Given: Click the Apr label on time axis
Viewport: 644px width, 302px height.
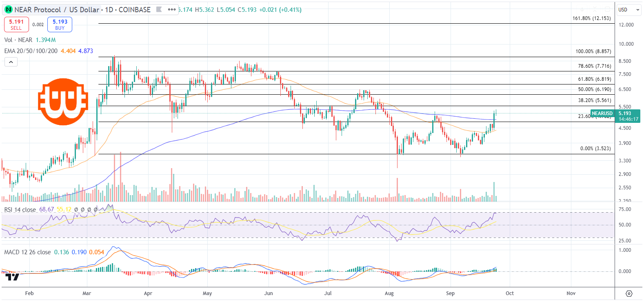Looking at the screenshot, I should click(x=148, y=293).
